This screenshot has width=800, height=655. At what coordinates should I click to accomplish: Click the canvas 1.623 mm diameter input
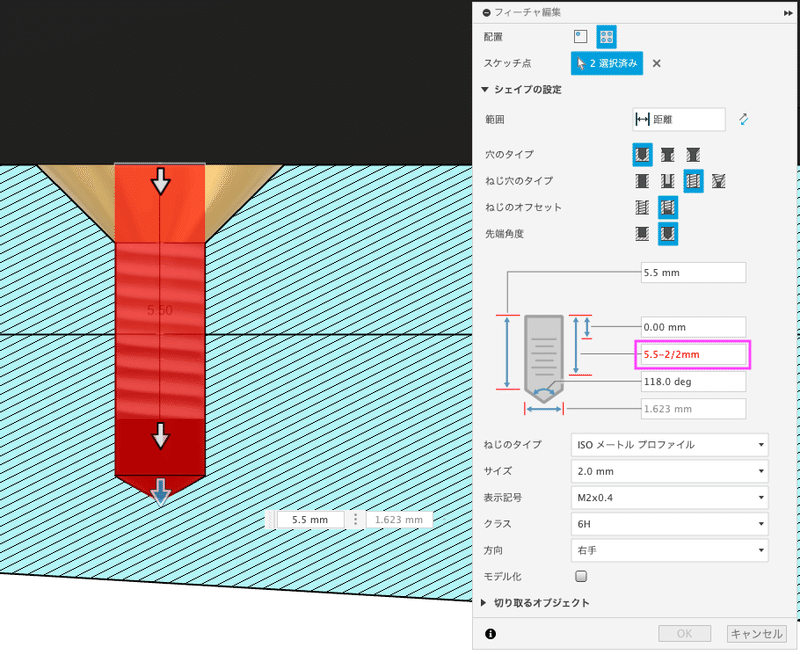point(399,520)
